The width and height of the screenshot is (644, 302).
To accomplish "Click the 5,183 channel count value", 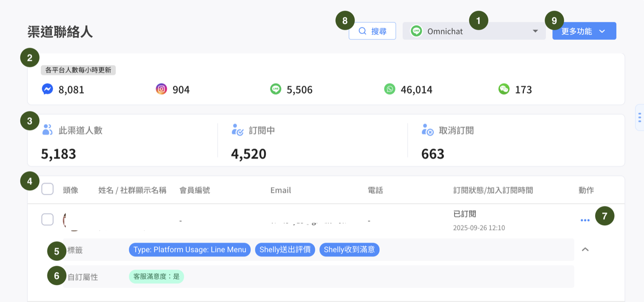I will coord(58,154).
